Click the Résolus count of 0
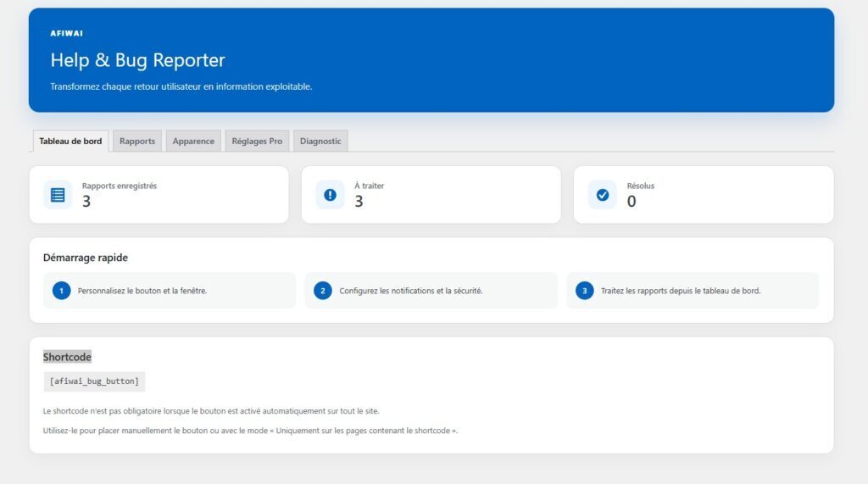Viewport: 868px width, 484px height. coord(632,202)
